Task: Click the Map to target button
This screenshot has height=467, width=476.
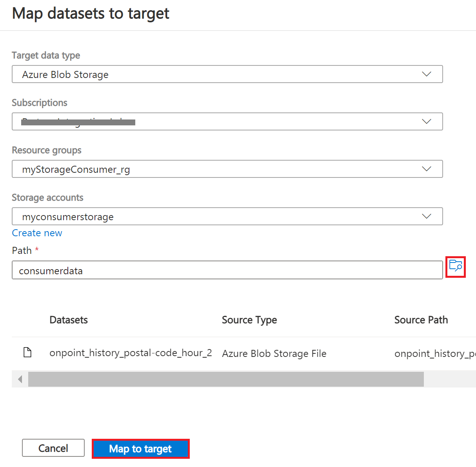Action: tap(140, 449)
